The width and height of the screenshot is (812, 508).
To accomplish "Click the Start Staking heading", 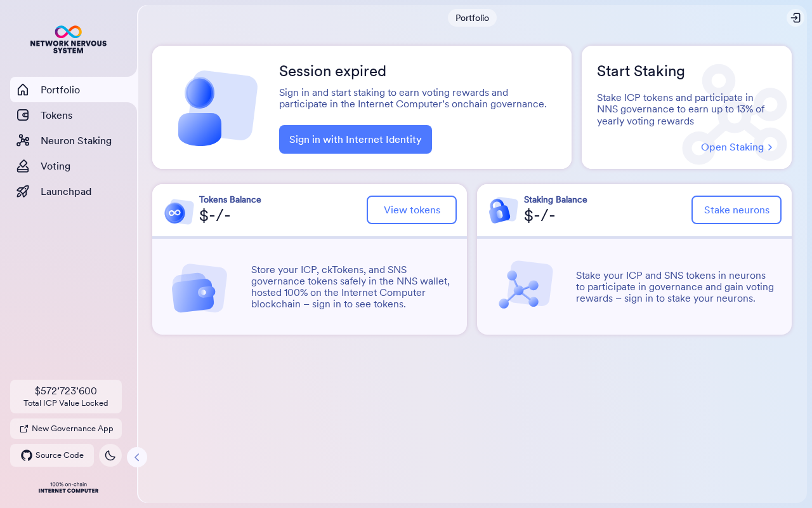I will coord(641,71).
